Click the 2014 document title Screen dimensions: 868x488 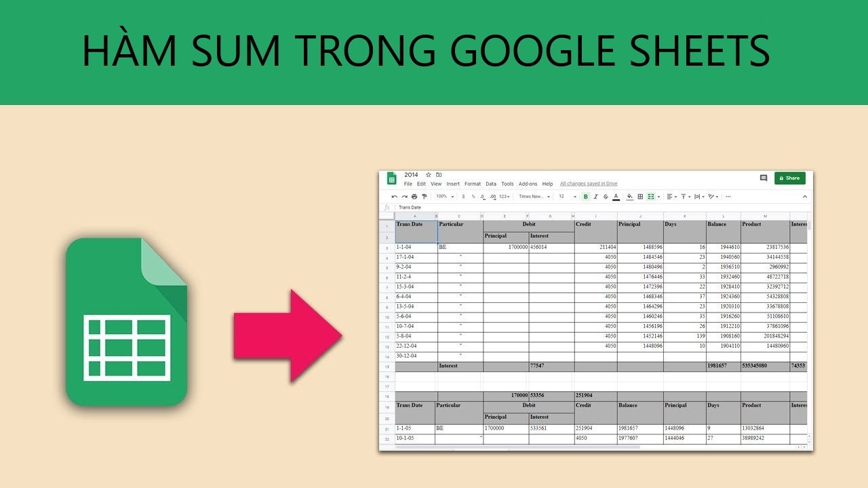coord(411,175)
